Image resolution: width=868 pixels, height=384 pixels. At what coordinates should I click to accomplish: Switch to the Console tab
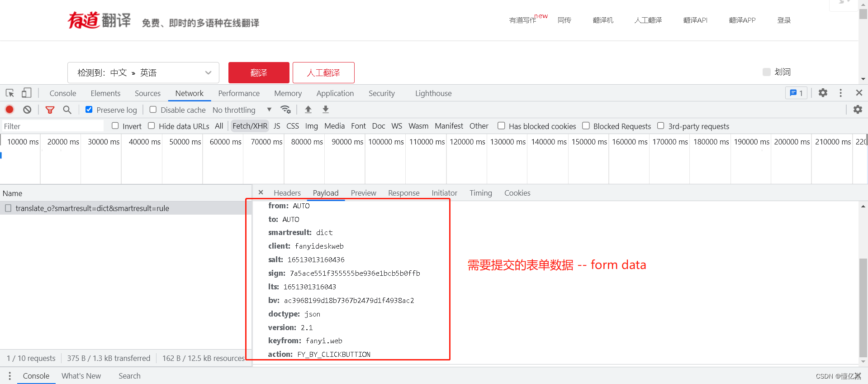[63, 93]
